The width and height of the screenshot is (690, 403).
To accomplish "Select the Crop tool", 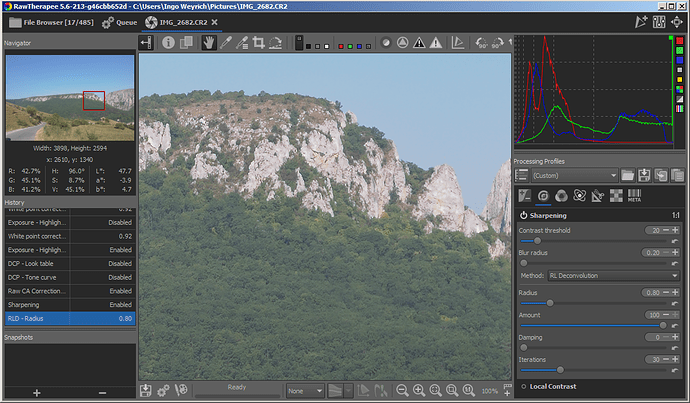I will click(x=258, y=43).
